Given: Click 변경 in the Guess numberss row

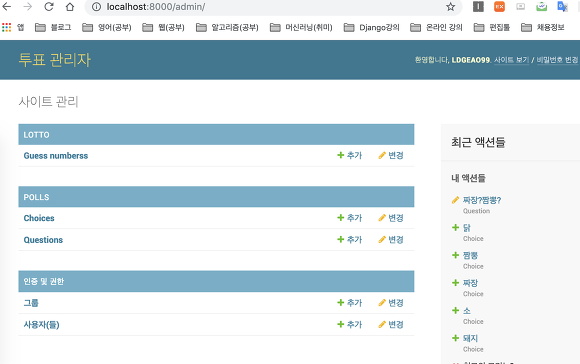Looking at the screenshot, I should pyautogui.click(x=391, y=155).
